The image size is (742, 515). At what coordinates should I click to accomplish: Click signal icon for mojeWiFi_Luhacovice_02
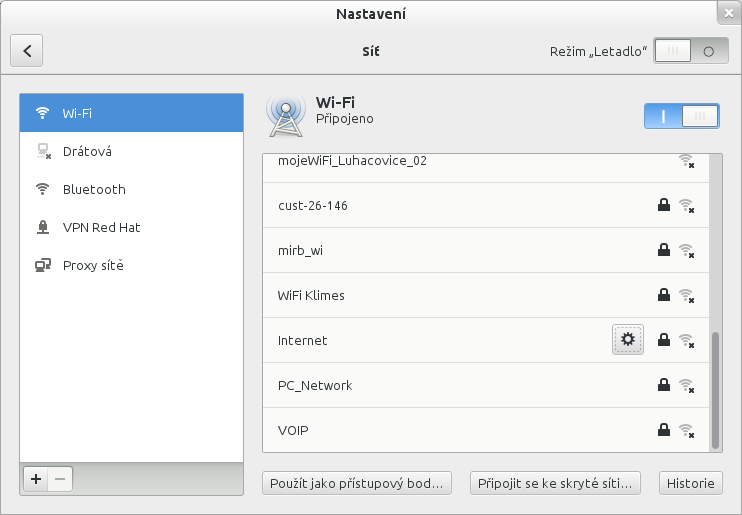[686, 161]
